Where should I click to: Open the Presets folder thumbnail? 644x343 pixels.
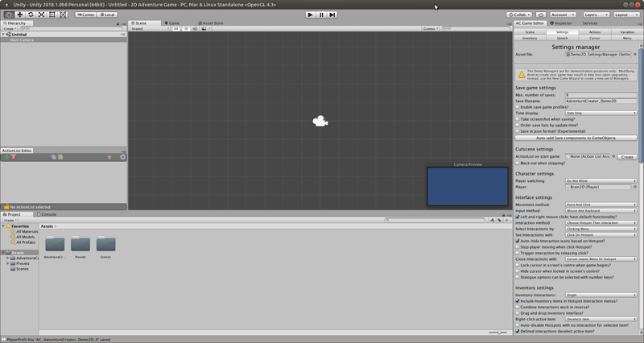(80, 244)
